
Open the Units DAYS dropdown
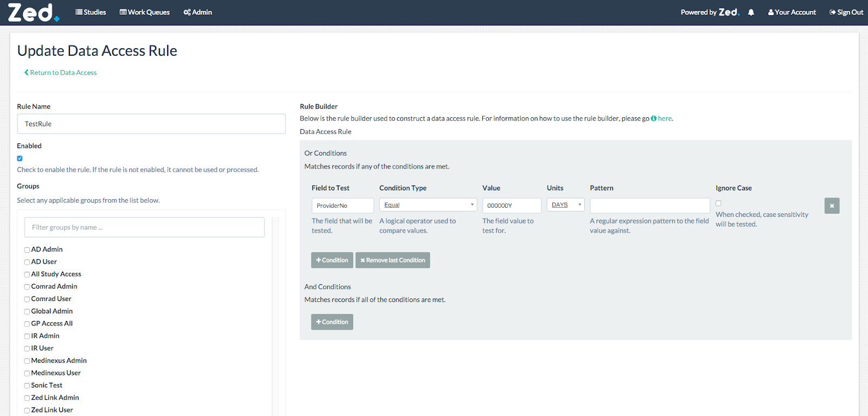(566, 204)
